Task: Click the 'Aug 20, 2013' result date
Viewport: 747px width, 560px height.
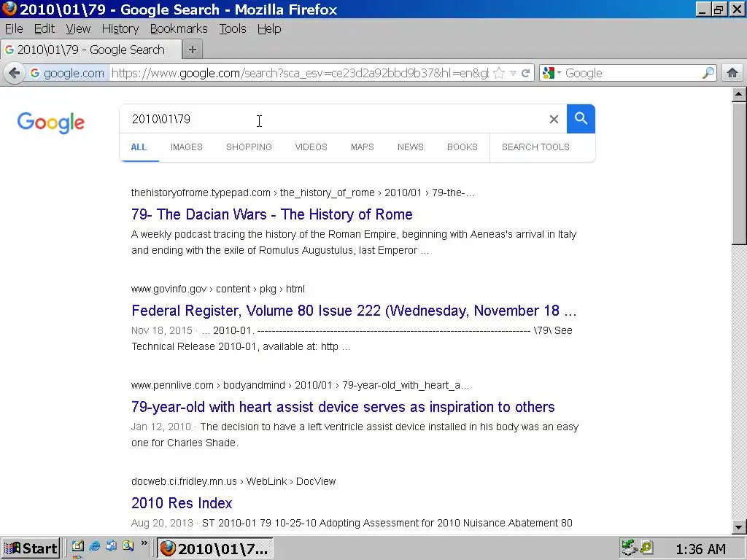Action: click(162, 523)
